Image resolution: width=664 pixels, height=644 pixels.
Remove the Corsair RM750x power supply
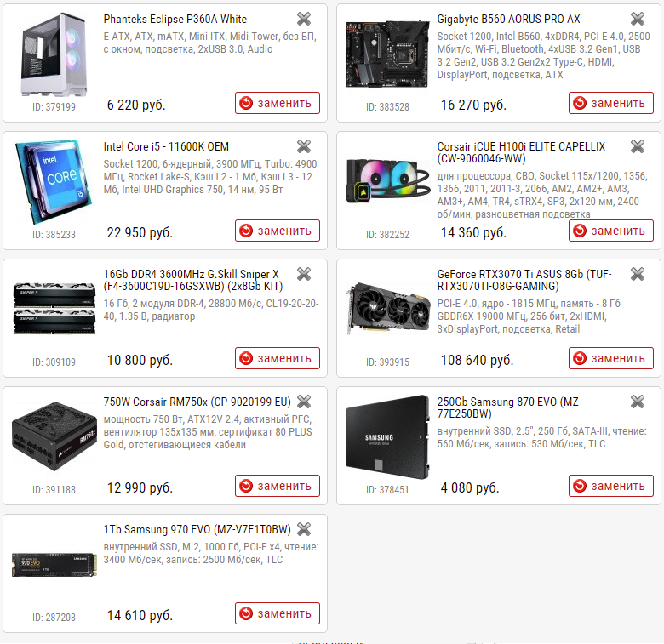point(304,402)
